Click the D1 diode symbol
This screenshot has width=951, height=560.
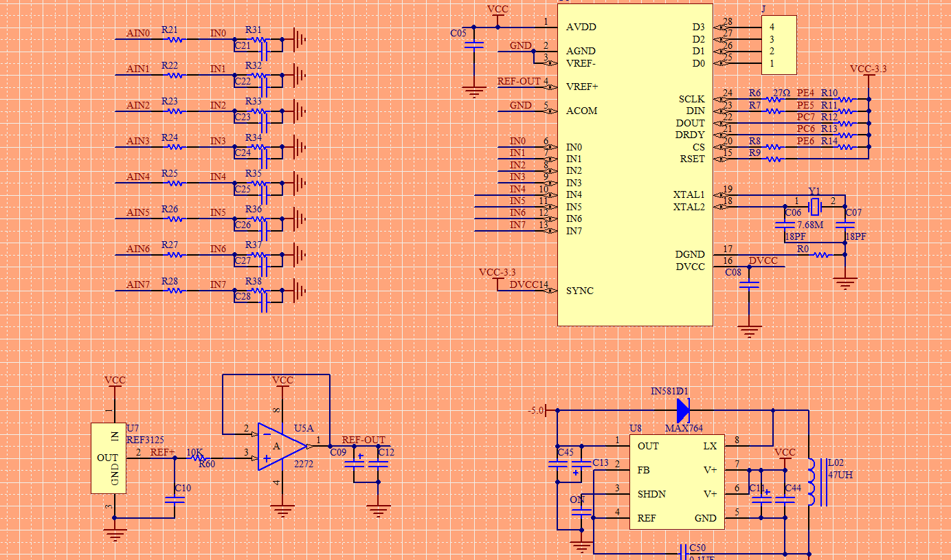(682, 411)
